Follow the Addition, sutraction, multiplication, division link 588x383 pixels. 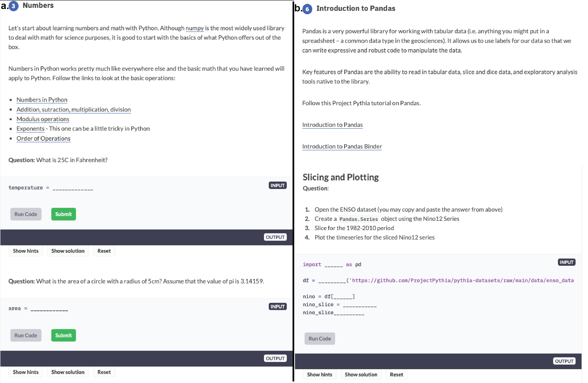73,109
